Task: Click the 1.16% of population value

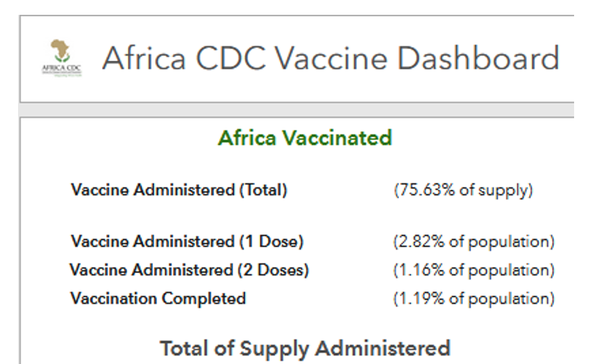Action: pos(474,270)
